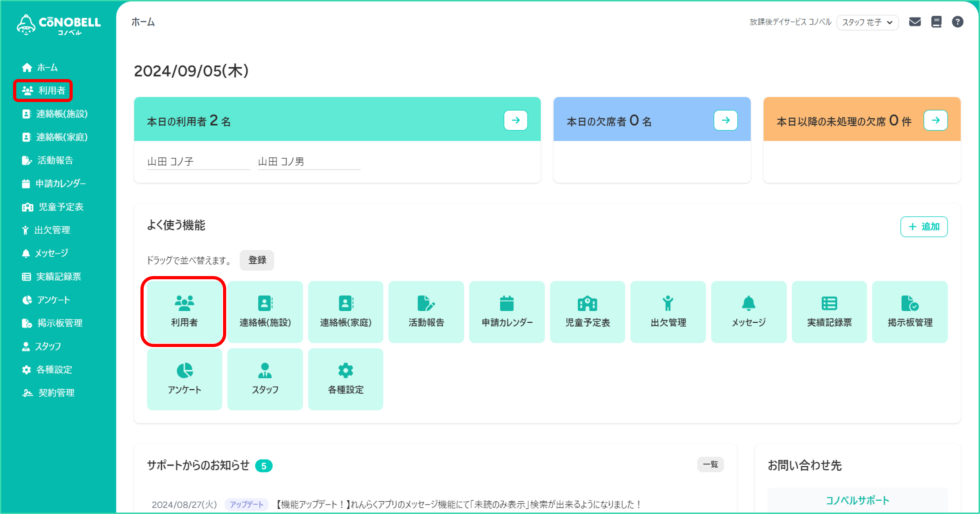
Task: Expand the スタッフ 花子 user dropdown
Action: pyautogui.click(x=868, y=23)
